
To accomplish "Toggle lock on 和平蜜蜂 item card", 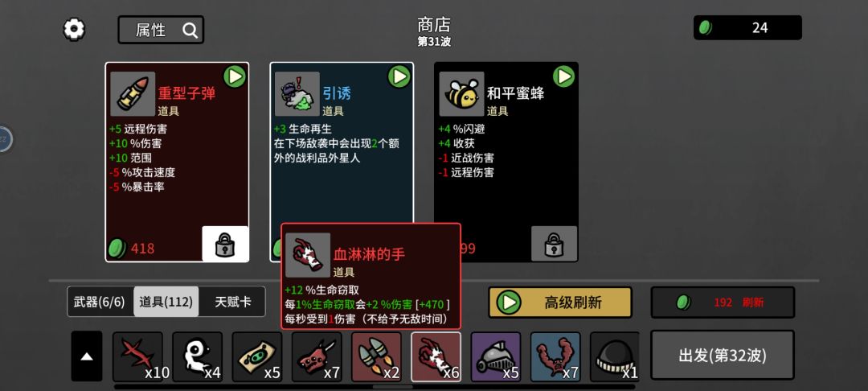I will tap(554, 244).
